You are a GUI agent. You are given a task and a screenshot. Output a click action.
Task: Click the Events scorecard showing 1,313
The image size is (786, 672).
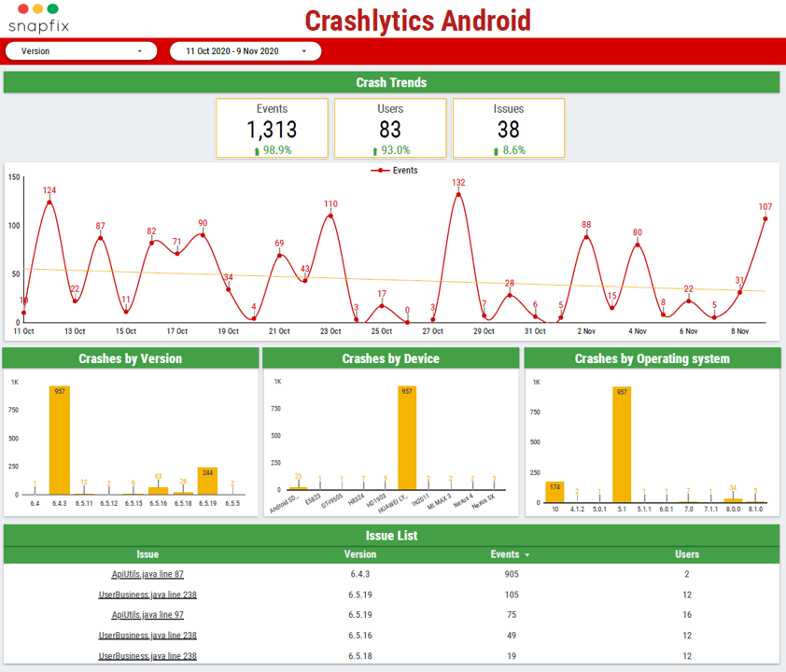click(x=273, y=128)
